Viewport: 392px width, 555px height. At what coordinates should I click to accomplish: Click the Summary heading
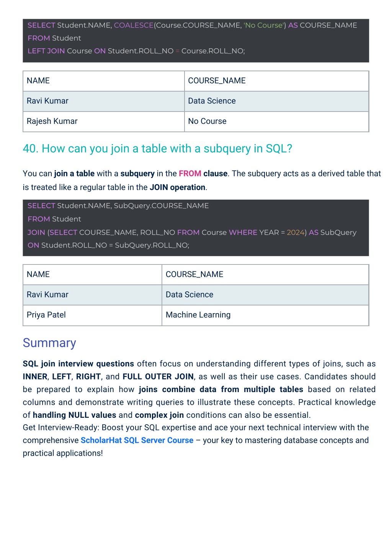[x=49, y=343]
